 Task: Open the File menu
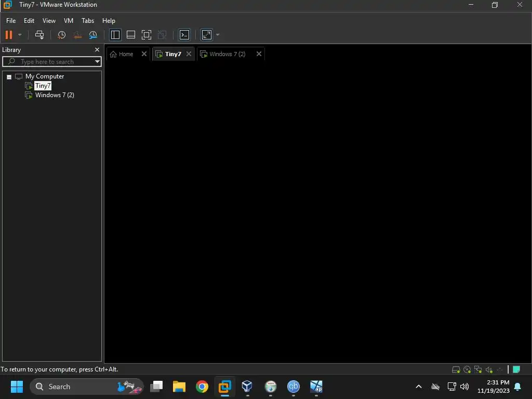11,21
